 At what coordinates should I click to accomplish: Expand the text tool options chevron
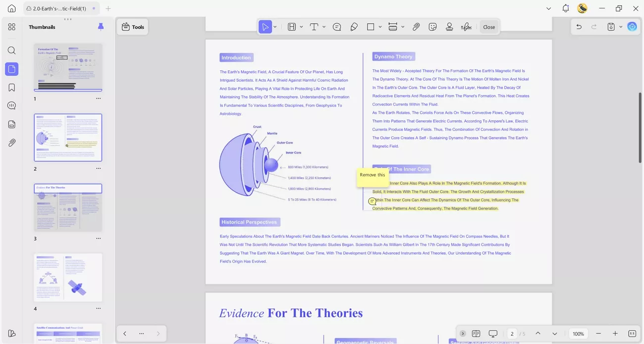(x=323, y=27)
